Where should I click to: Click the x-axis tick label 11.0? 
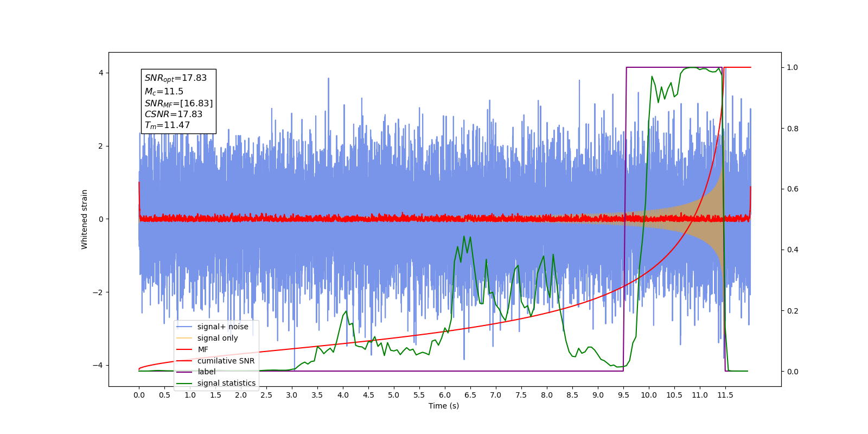pos(700,395)
